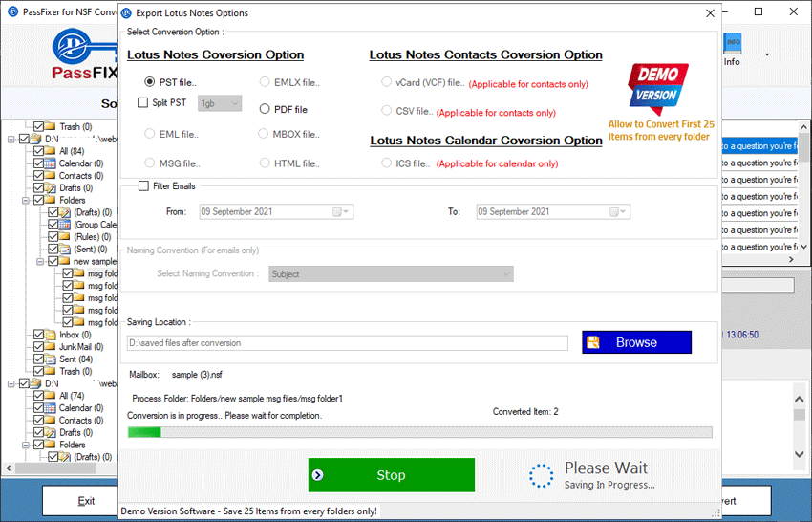
Task: Collapse the Folders tree node under All (84)
Action: tap(26, 200)
